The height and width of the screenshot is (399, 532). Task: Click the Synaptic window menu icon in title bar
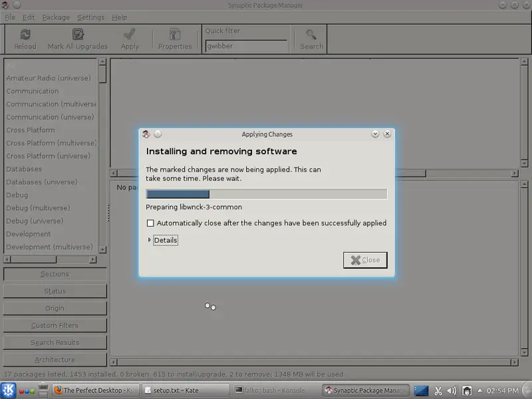click(x=5, y=5)
